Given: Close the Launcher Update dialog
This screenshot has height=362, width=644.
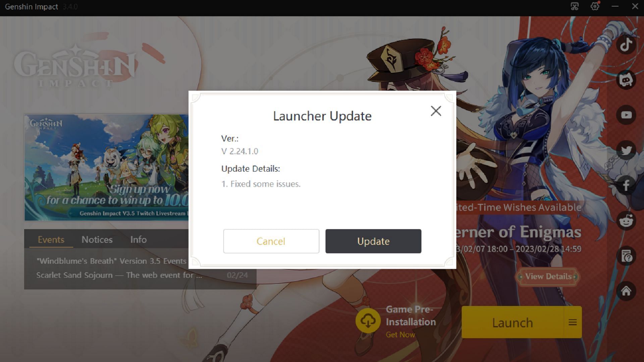Looking at the screenshot, I should tap(435, 111).
